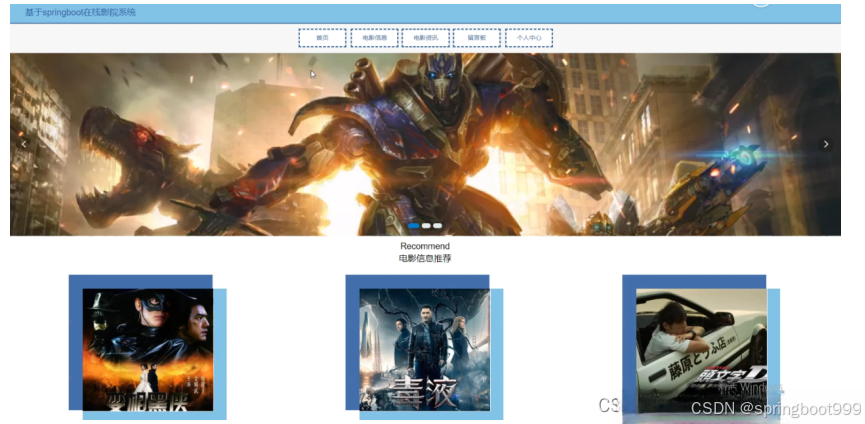Click the Transformers banner image
The height and width of the screenshot is (424, 865).
tap(425, 144)
